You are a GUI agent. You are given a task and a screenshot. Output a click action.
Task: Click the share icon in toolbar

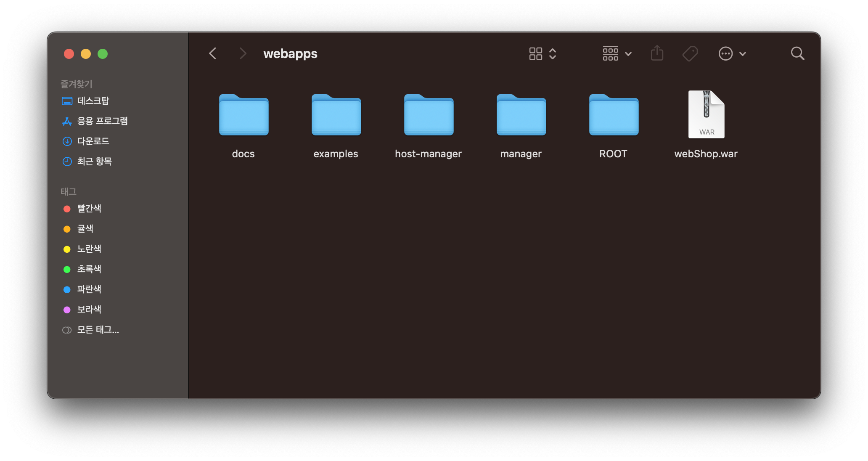657,54
